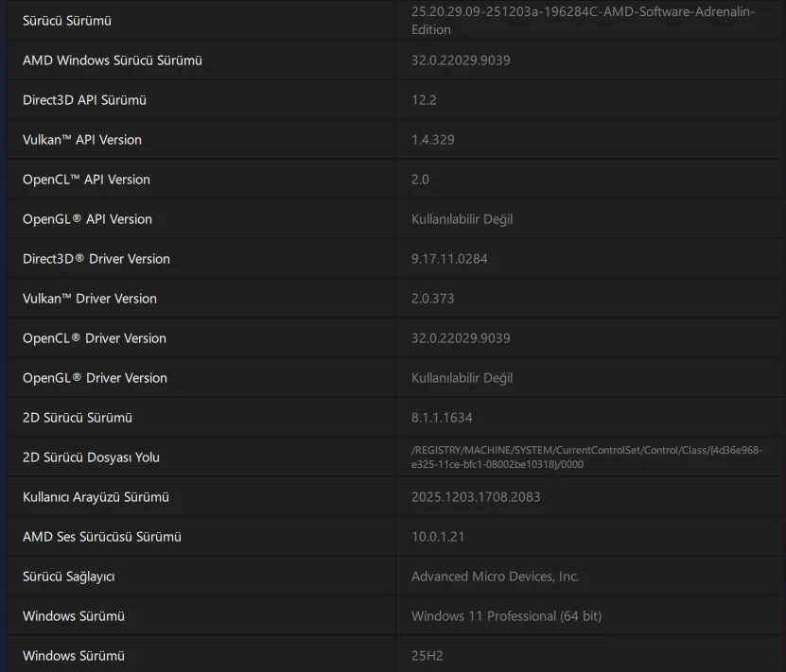This screenshot has height=672, width=786.
Task: Select the AMD audio driver version 10.0.1.21
Action: [x=438, y=537]
